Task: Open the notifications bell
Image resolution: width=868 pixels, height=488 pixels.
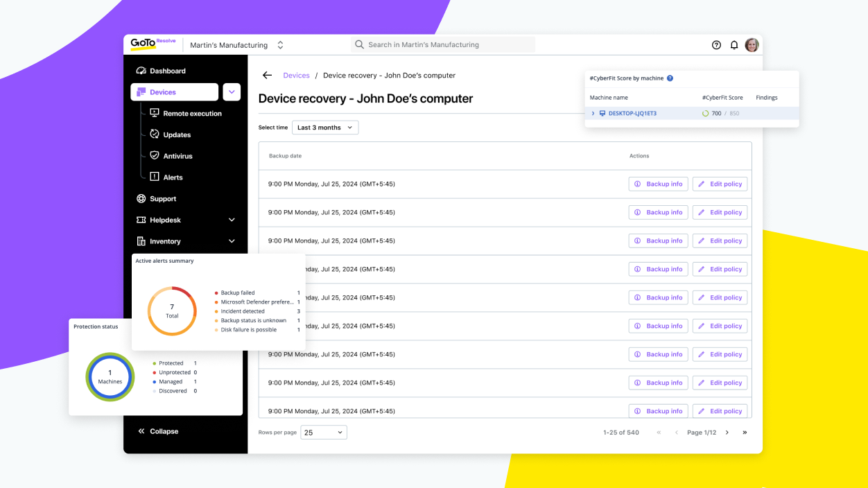Action: click(734, 44)
